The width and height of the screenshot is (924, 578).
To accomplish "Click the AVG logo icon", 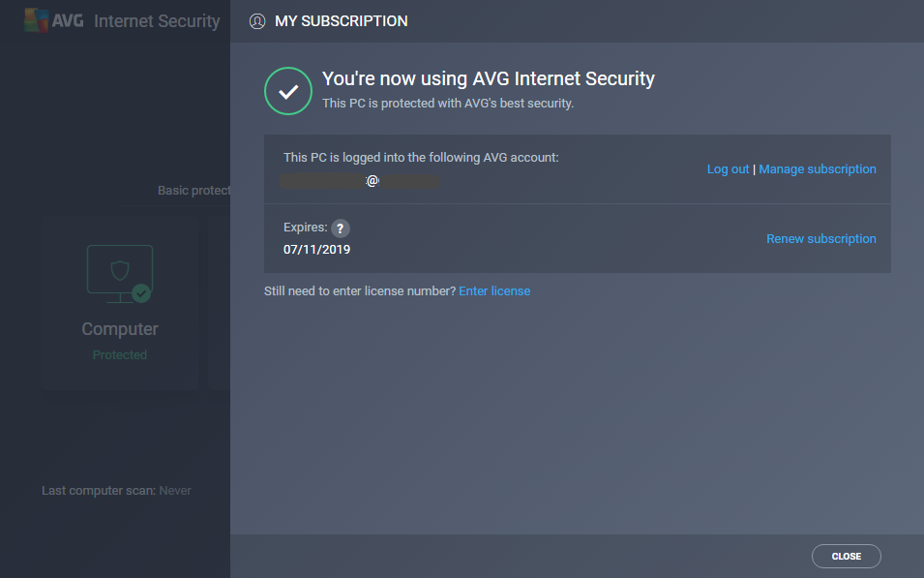I will (37, 20).
